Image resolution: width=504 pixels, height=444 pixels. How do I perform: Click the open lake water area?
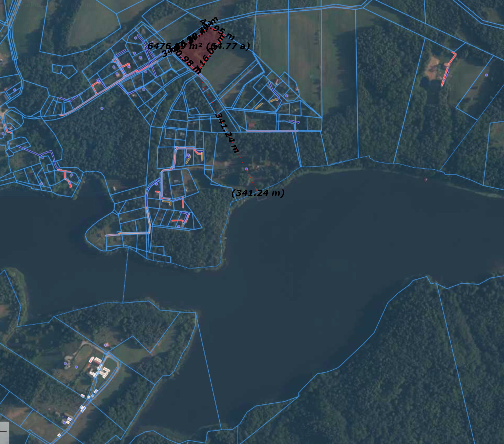pyautogui.click(x=302, y=249)
